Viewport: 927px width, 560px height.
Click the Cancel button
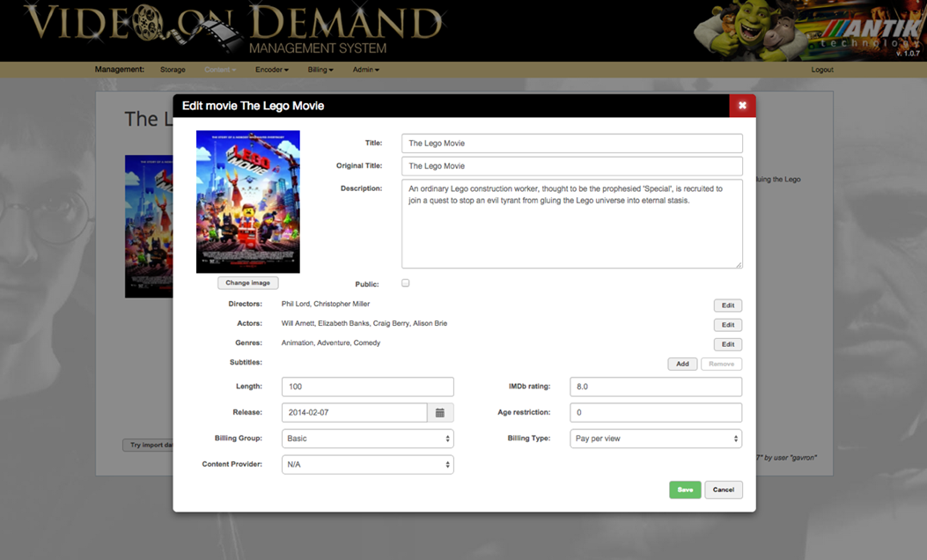pyautogui.click(x=724, y=490)
